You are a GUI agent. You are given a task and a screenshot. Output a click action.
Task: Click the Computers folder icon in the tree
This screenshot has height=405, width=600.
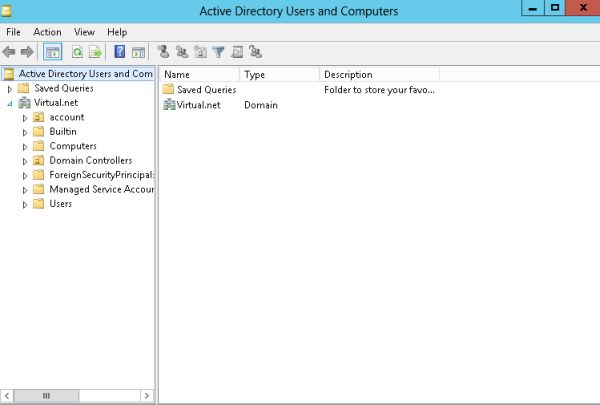(38, 146)
